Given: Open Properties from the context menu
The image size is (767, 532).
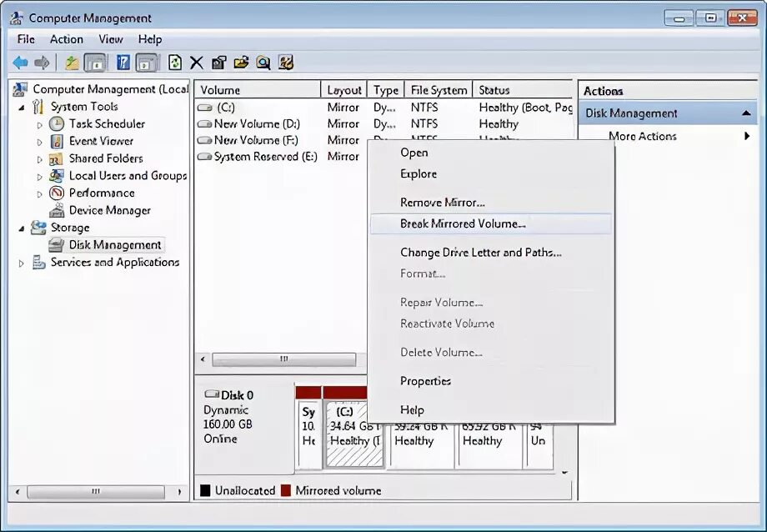Looking at the screenshot, I should [491, 381].
